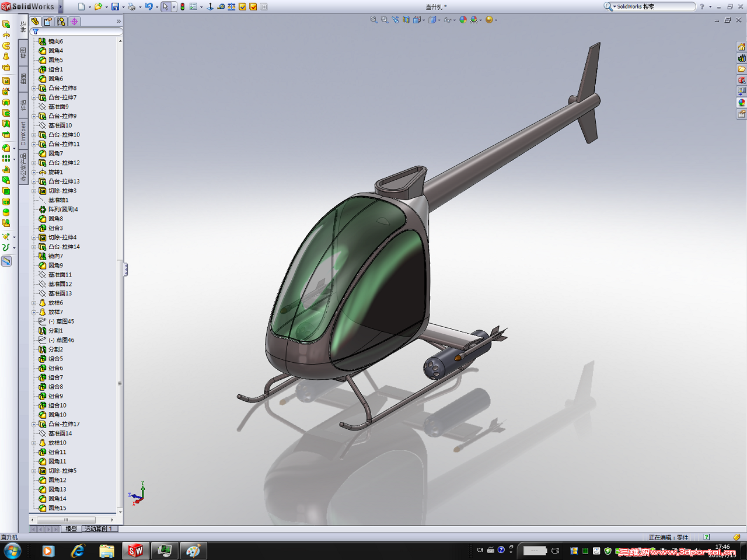This screenshot has width=747, height=560.
Task: Click the feature tree filter field
Action: [76, 32]
